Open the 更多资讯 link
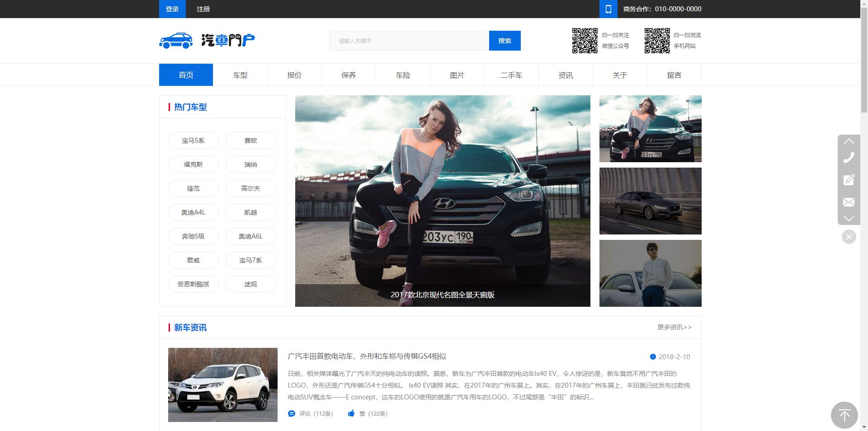Screen dimensions: 868x431 tap(674, 327)
